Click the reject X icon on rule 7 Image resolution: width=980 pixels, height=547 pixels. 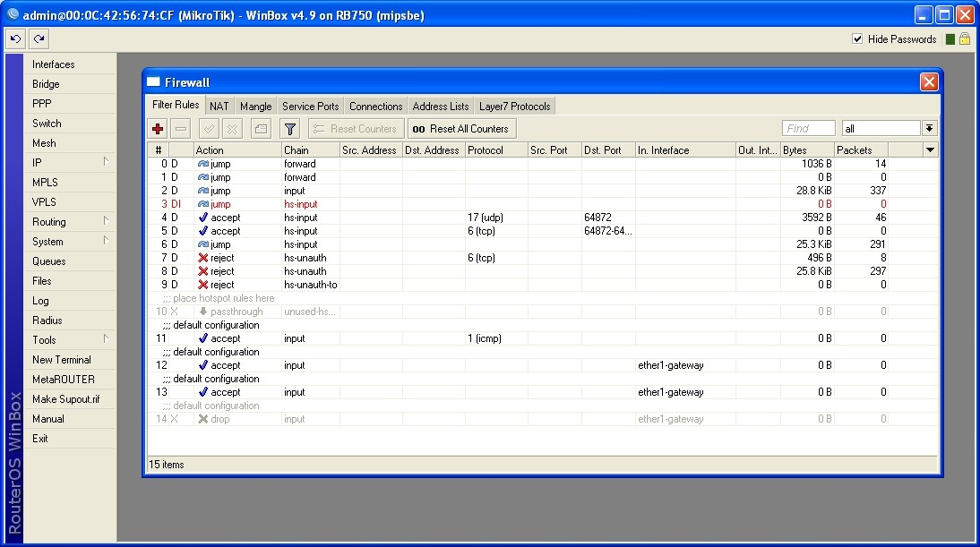pyautogui.click(x=203, y=258)
